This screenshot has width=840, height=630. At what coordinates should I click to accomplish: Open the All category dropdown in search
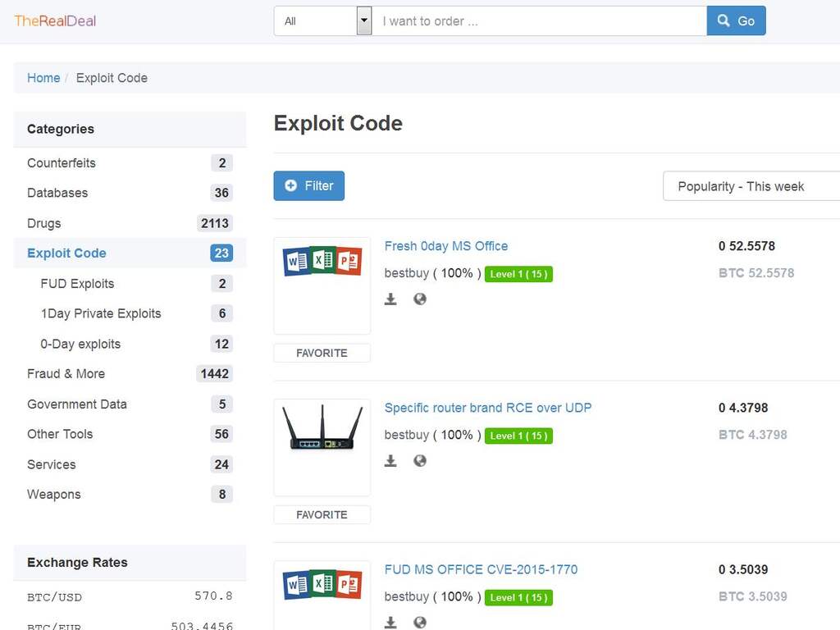point(322,21)
